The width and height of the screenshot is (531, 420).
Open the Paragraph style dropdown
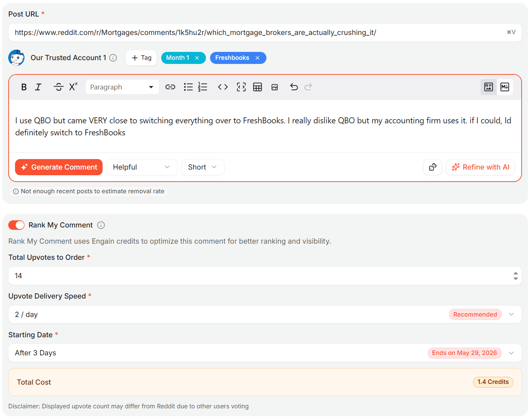(123, 87)
